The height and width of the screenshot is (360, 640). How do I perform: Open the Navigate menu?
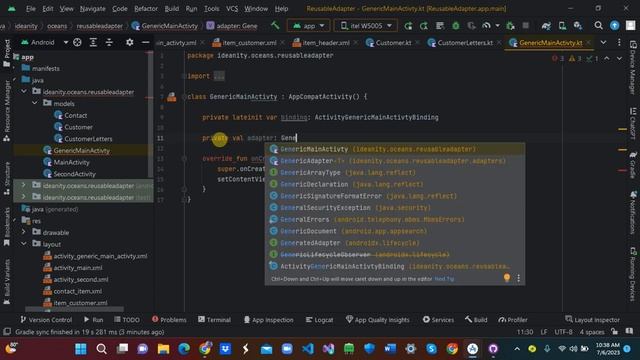click(x=93, y=9)
